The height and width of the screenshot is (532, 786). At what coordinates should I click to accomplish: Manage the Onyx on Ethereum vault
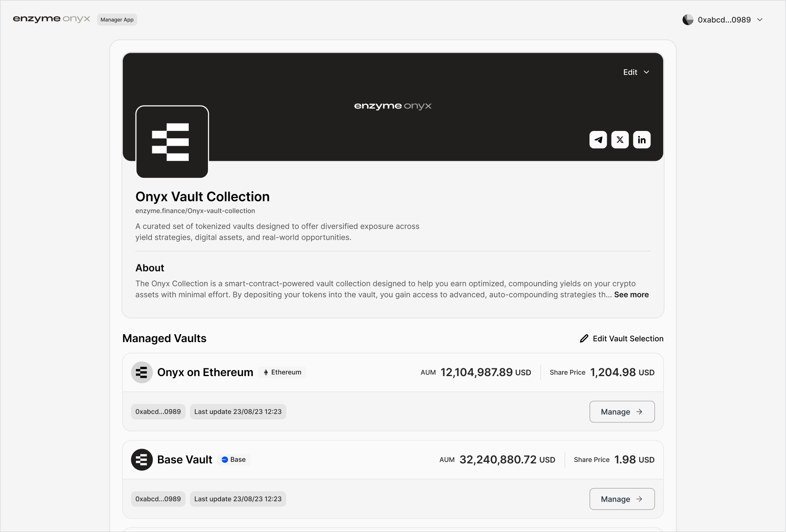[622, 412]
